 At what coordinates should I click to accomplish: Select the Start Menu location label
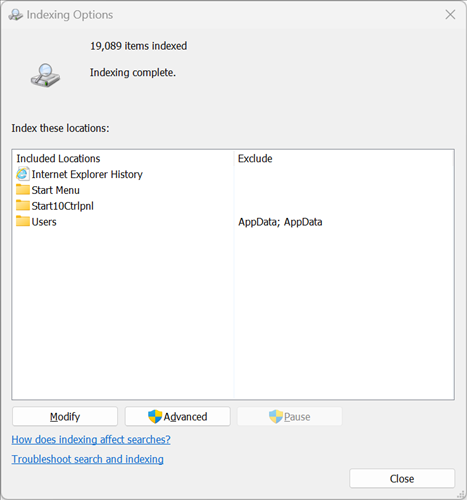pyautogui.click(x=56, y=190)
